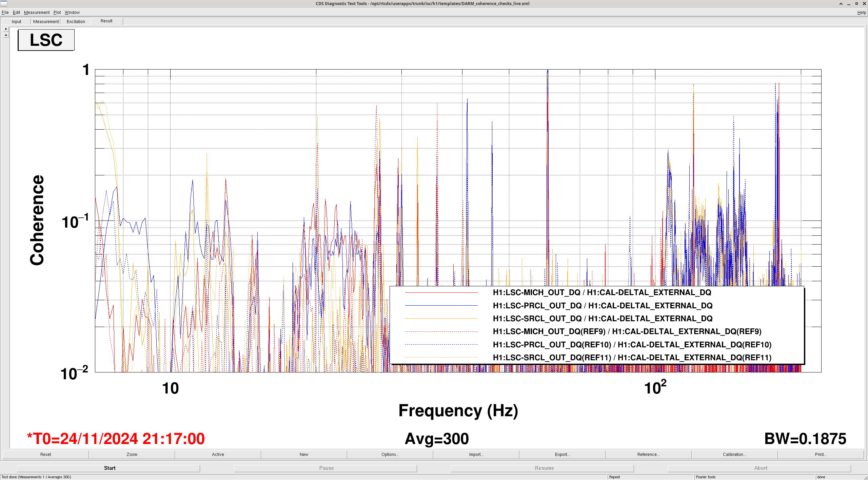
Task: Click the small up-arrow panel toggle
Action: point(6,35)
